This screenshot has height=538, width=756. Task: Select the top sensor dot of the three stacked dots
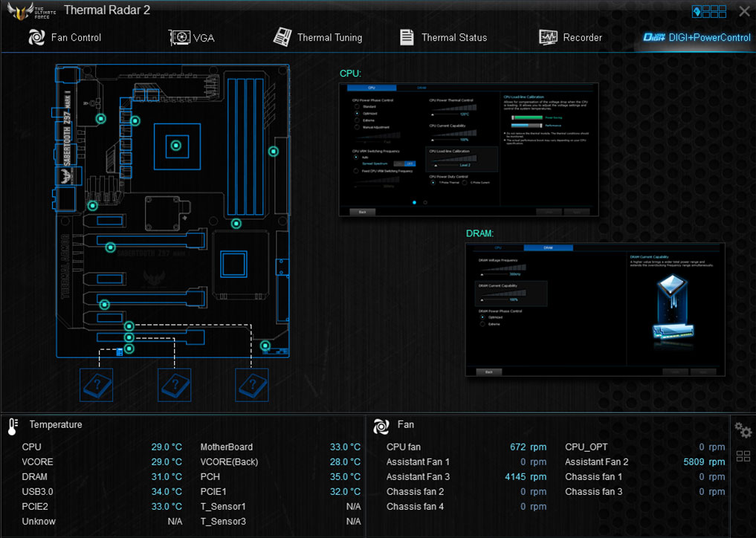pyautogui.click(x=129, y=326)
